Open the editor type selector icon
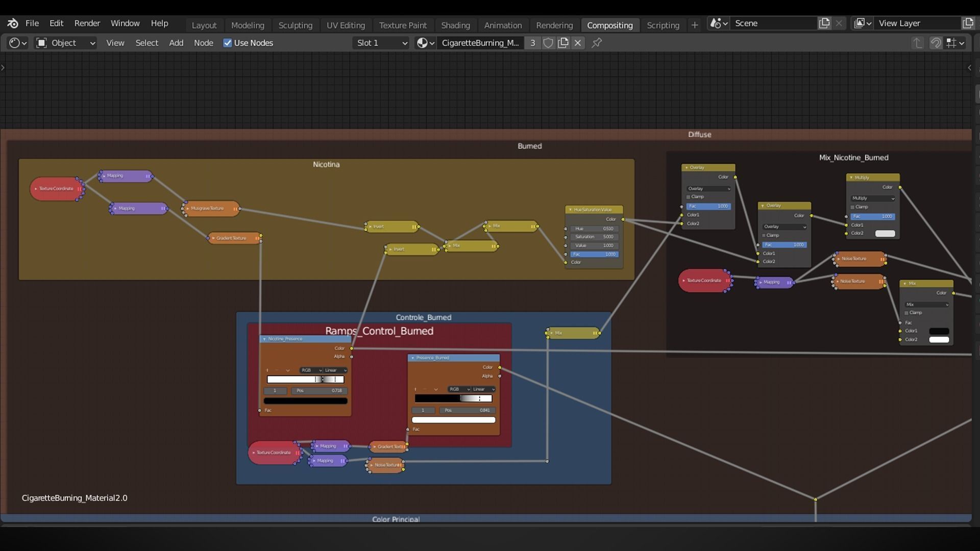The image size is (980, 551). [18, 43]
